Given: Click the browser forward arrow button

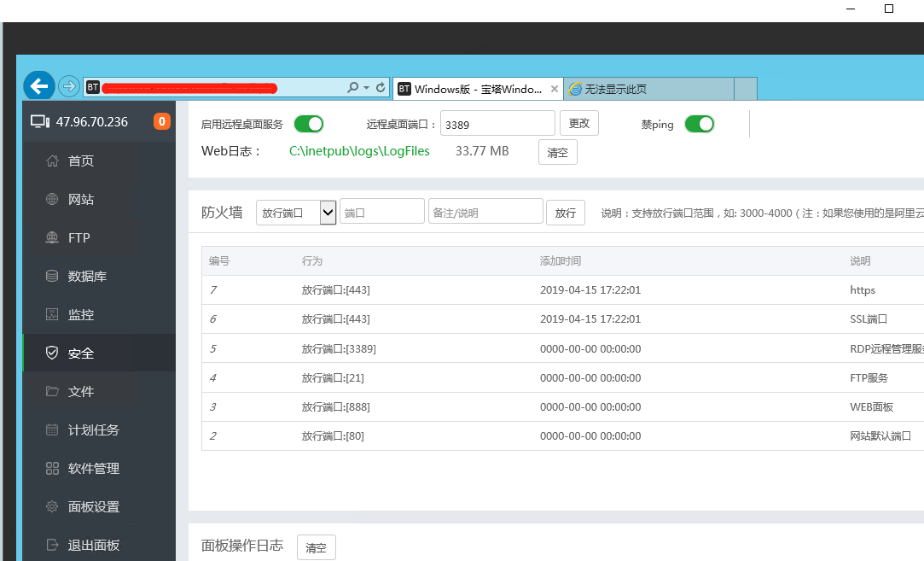Looking at the screenshot, I should point(69,87).
